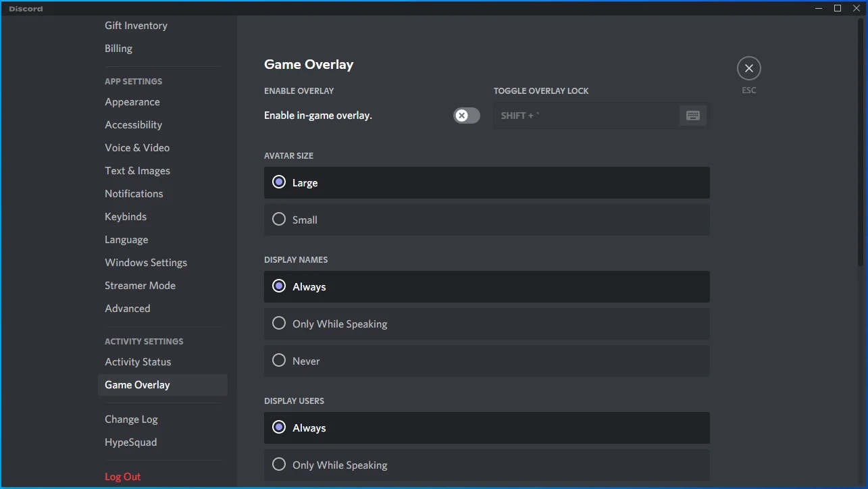The height and width of the screenshot is (489, 868).
Task: Choose Never under Display Names
Action: pyautogui.click(x=486, y=361)
